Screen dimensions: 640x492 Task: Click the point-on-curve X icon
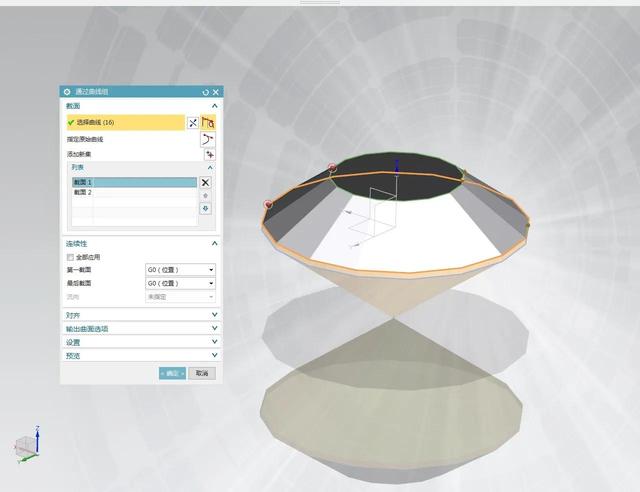coord(193,122)
